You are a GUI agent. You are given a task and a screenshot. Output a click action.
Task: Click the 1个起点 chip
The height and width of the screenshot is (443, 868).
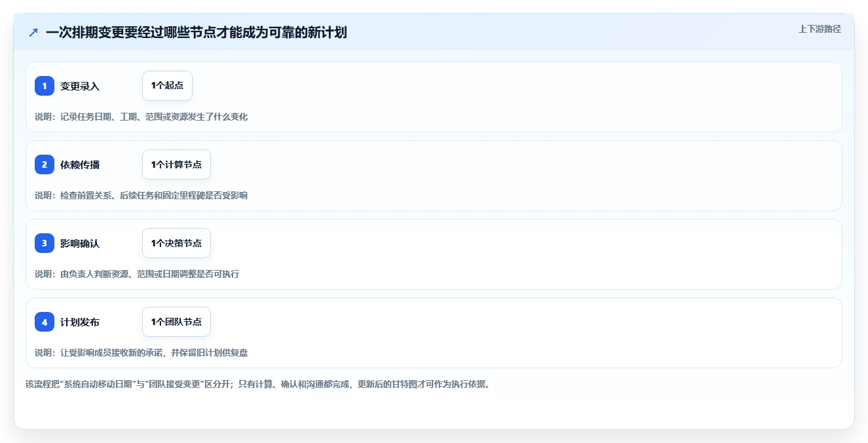(167, 86)
